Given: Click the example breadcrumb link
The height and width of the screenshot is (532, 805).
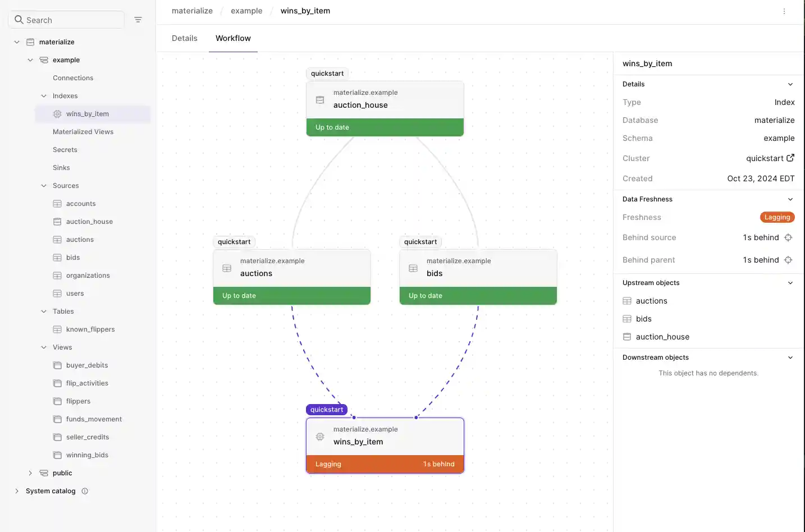Looking at the screenshot, I should (x=246, y=11).
